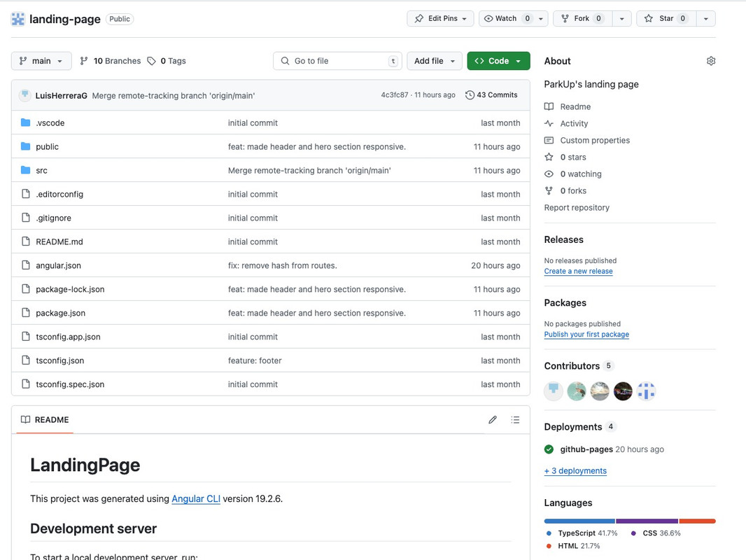Select the README tab
Viewport: 746px width, 560px height.
(x=45, y=419)
